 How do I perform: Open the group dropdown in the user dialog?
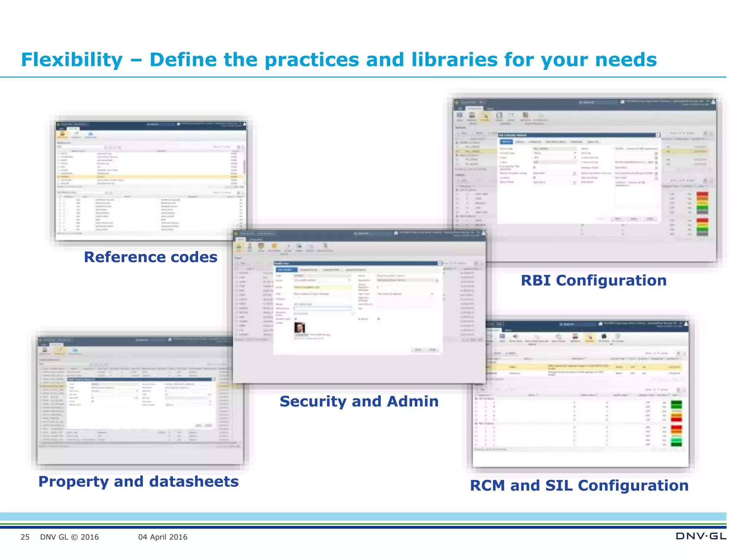click(349, 280)
